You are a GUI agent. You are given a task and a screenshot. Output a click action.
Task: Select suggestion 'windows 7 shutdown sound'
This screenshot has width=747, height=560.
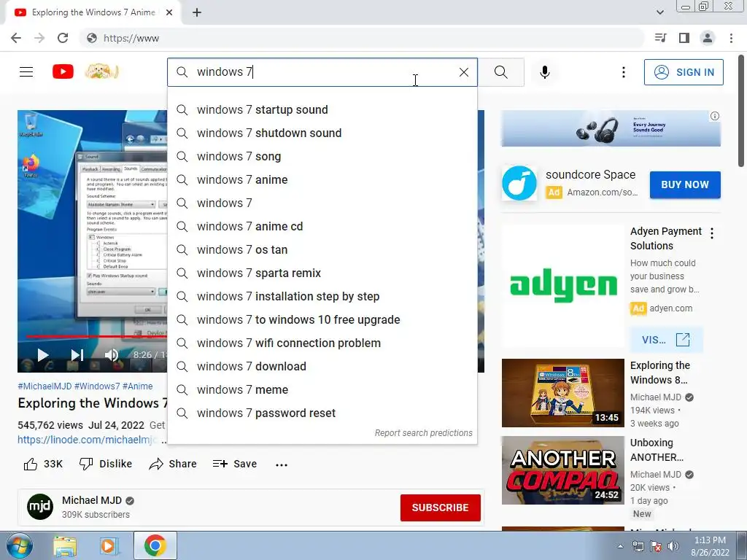click(322, 133)
